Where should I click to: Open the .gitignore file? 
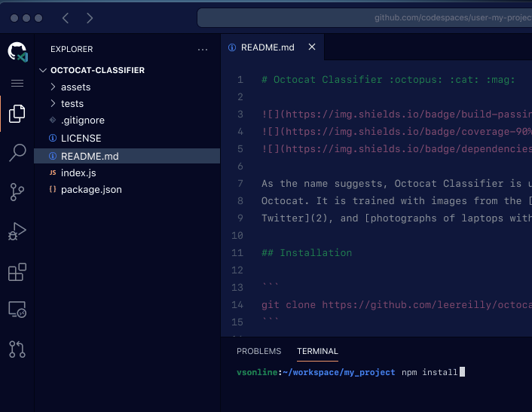pos(127,121)
